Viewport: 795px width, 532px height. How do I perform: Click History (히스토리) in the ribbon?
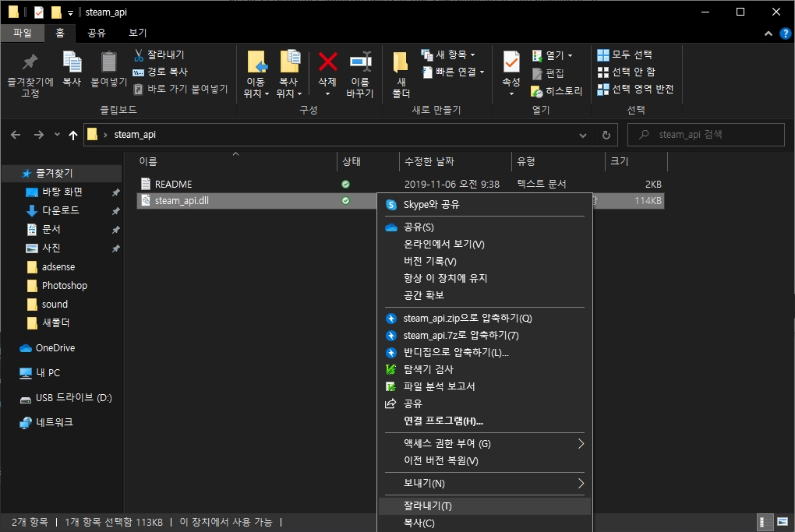[x=556, y=91]
